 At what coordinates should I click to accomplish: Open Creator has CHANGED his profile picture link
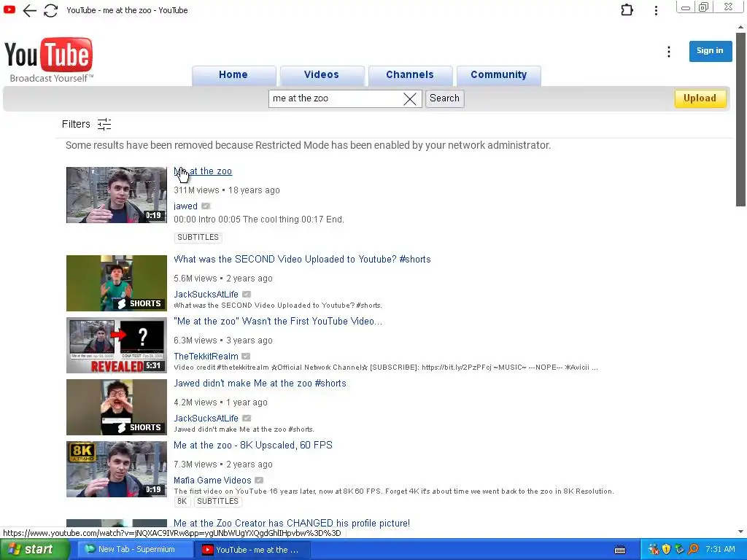pos(292,523)
